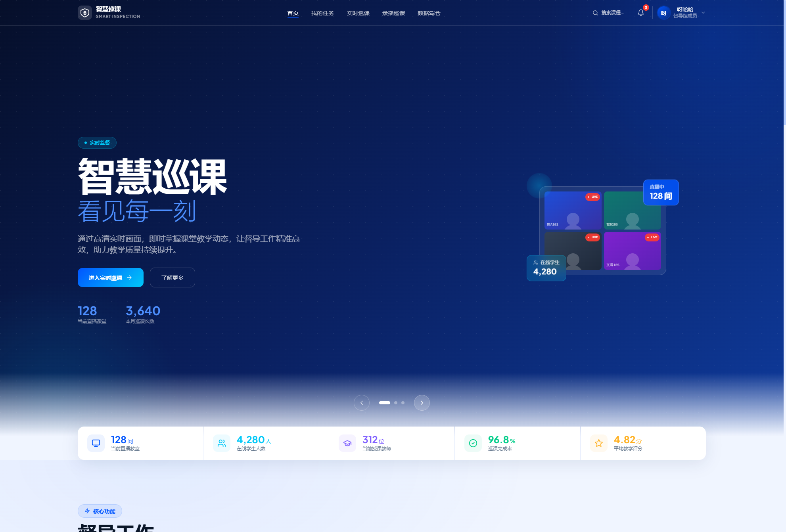The width and height of the screenshot is (786, 532).
Task: Click the shield logo icon
Action: (84, 13)
